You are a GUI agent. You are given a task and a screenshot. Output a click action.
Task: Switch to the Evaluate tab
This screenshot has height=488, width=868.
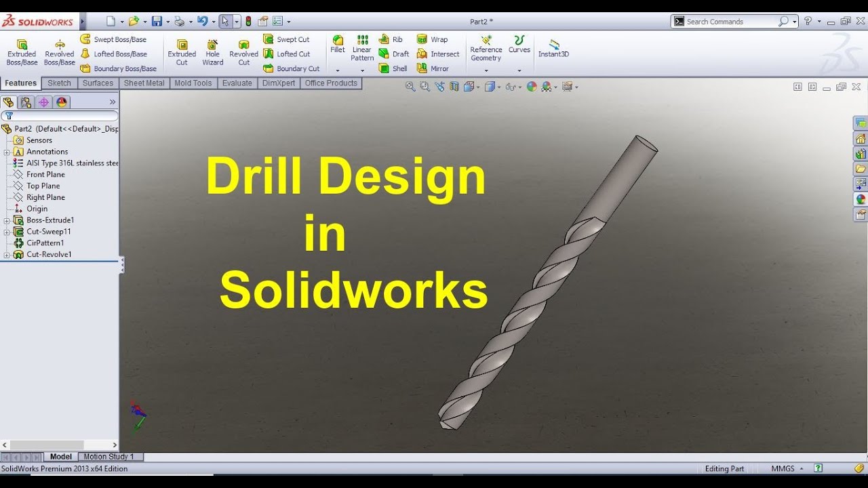coord(237,83)
